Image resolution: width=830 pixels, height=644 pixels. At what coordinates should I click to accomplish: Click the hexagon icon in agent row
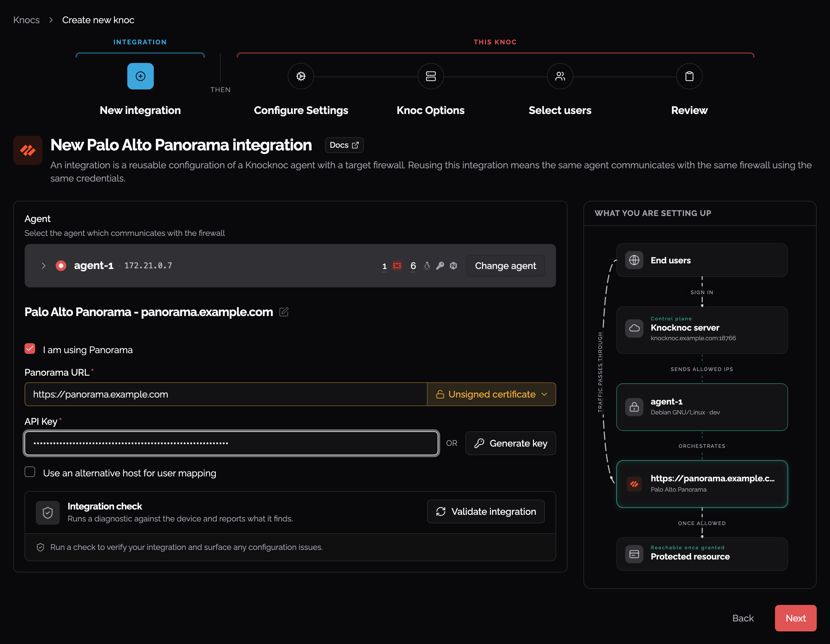(453, 265)
